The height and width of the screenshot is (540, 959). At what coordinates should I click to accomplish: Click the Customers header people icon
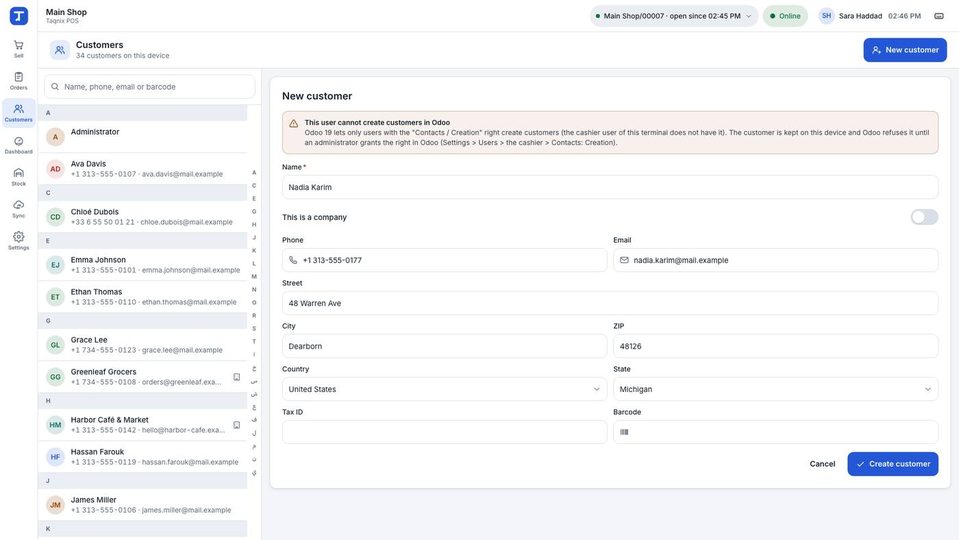pos(60,50)
